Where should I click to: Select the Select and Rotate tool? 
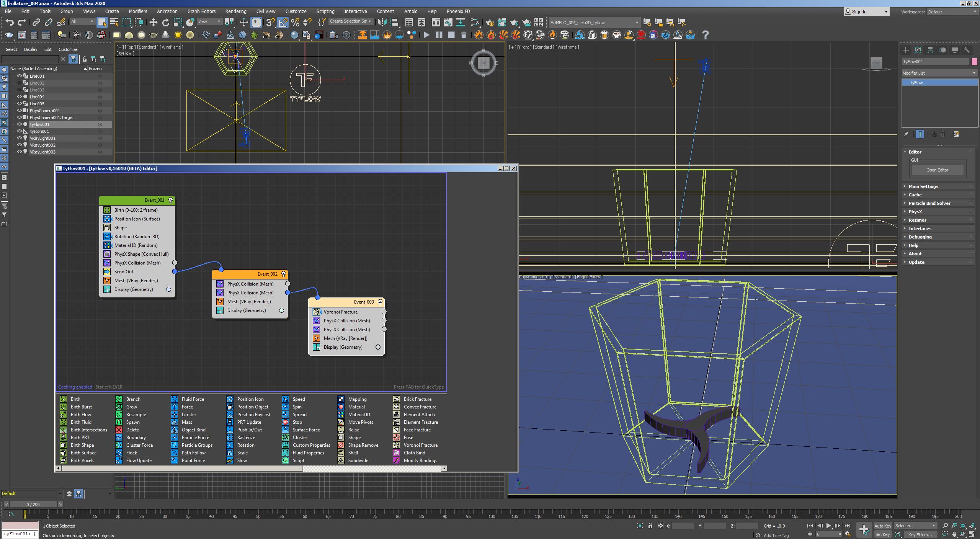[165, 22]
